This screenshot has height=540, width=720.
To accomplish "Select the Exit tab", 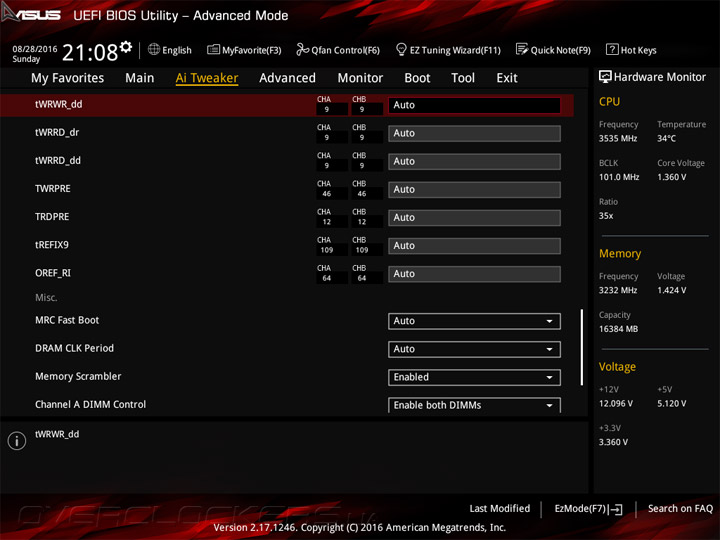I will point(506,78).
